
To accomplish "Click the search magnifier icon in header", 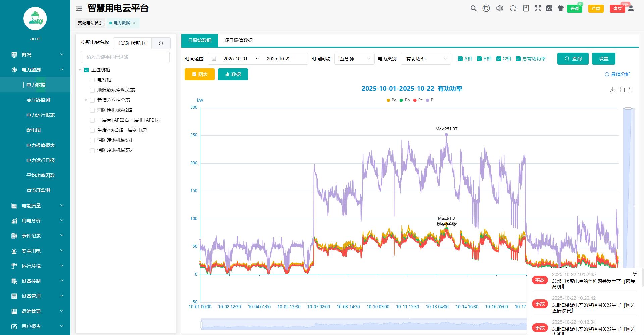I will 473,9.
